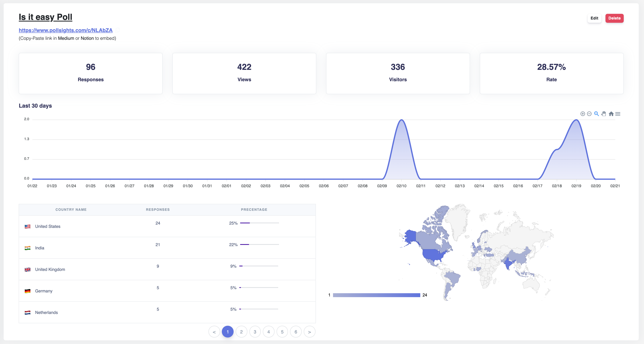Go to next page of countries
The width and height of the screenshot is (644, 344).
(309, 332)
